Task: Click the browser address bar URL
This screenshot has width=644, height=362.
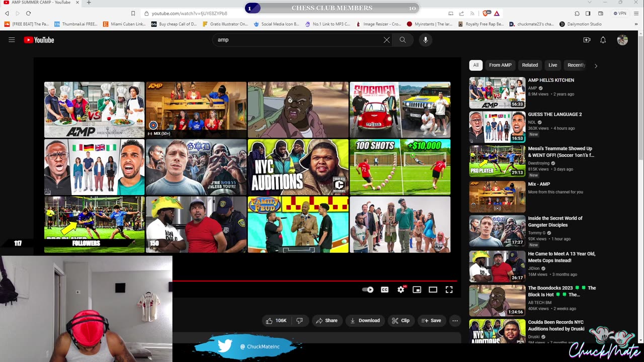Action: tap(189, 14)
